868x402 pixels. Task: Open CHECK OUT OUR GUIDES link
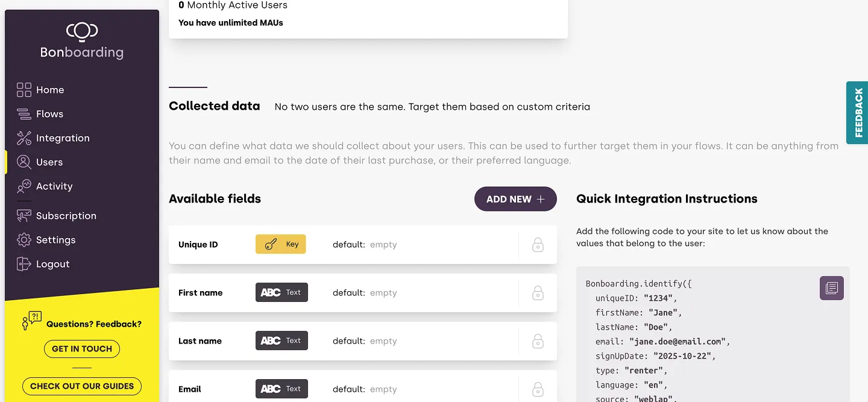point(82,386)
